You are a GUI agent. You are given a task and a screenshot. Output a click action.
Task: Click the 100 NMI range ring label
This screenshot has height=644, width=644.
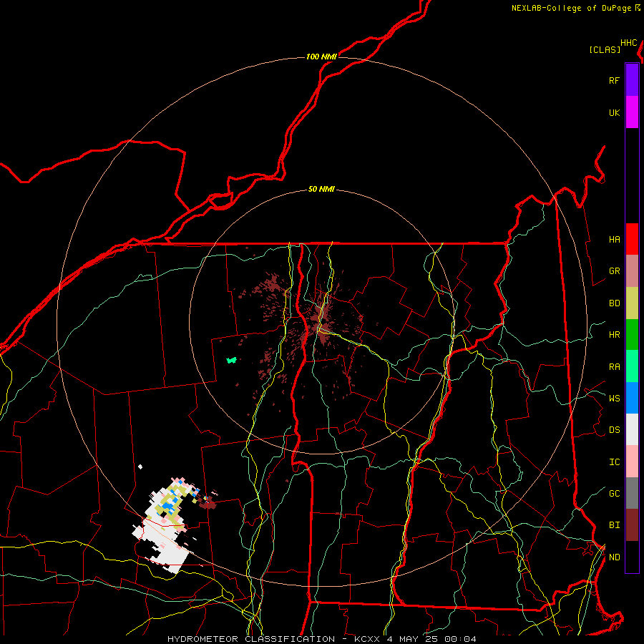tap(321, 57)
